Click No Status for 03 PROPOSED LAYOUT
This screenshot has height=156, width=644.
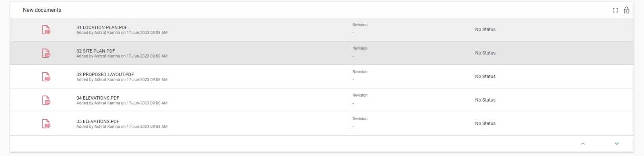tap(485, 77)
